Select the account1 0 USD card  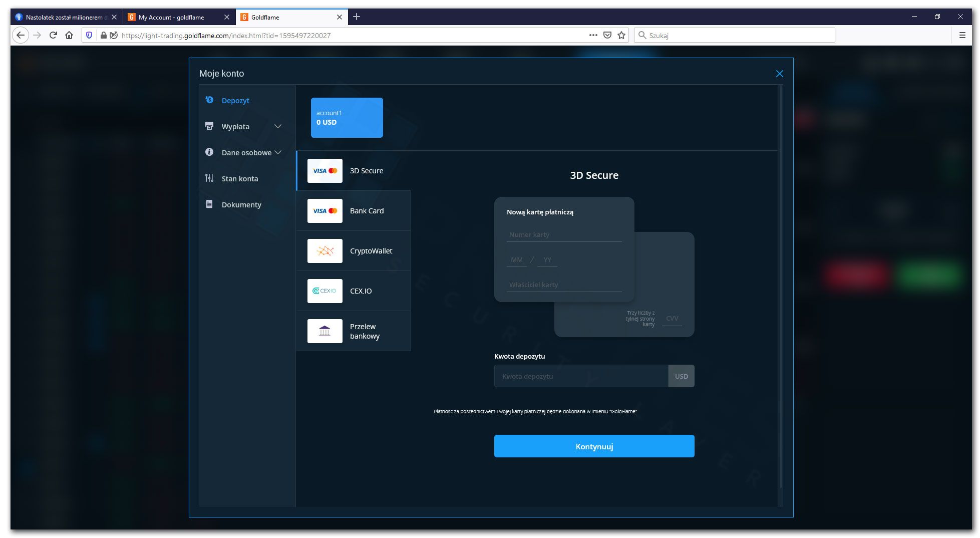pyautogui.click(x=347, y=118)
